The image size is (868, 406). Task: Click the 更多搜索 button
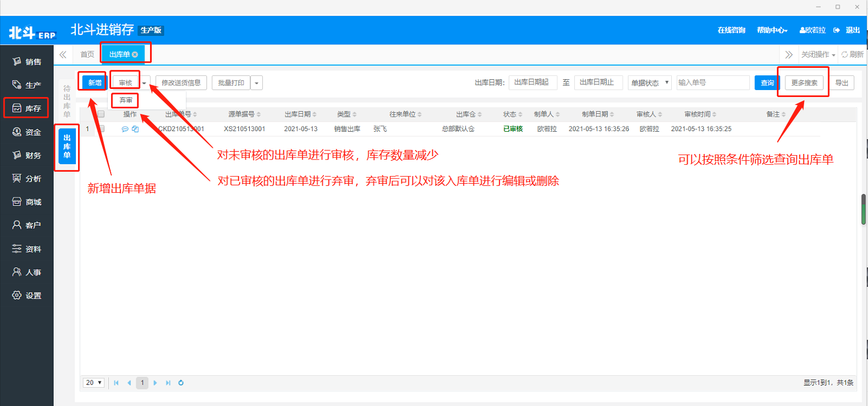(804, 83)
